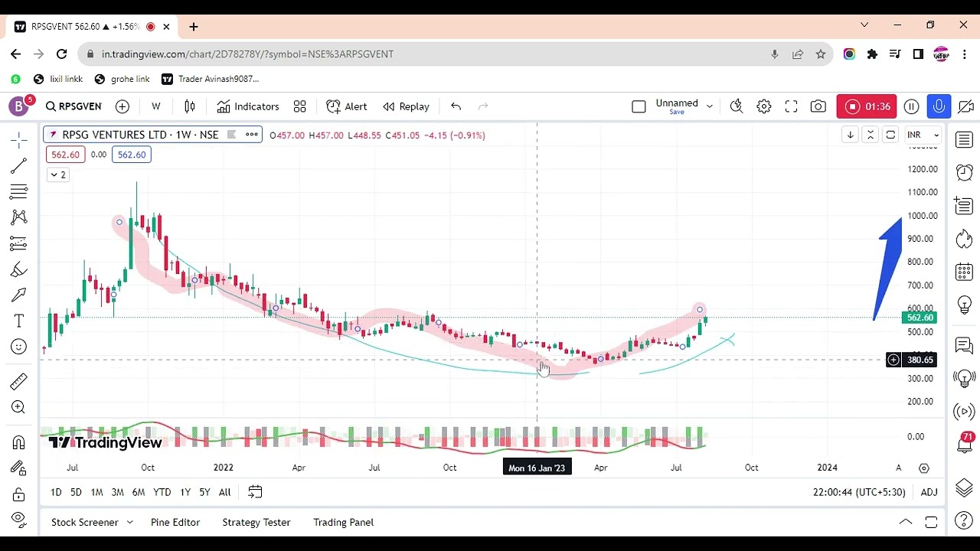
Task: Expand the collapsed indicators legend
Action: [57, 174]
